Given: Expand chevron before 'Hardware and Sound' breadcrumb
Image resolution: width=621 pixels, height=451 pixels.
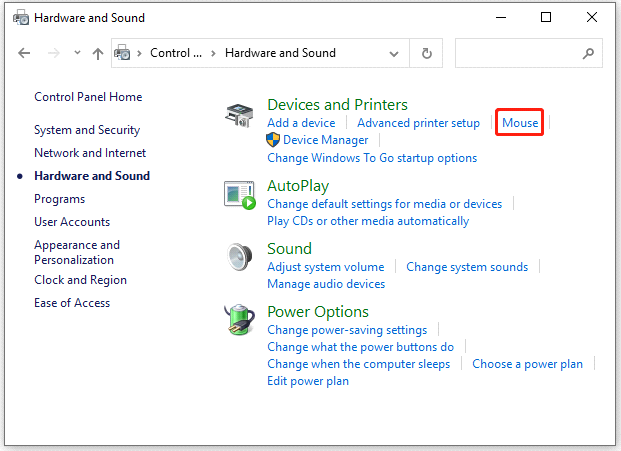Looking at the screenshot, I should pos(213,53).
